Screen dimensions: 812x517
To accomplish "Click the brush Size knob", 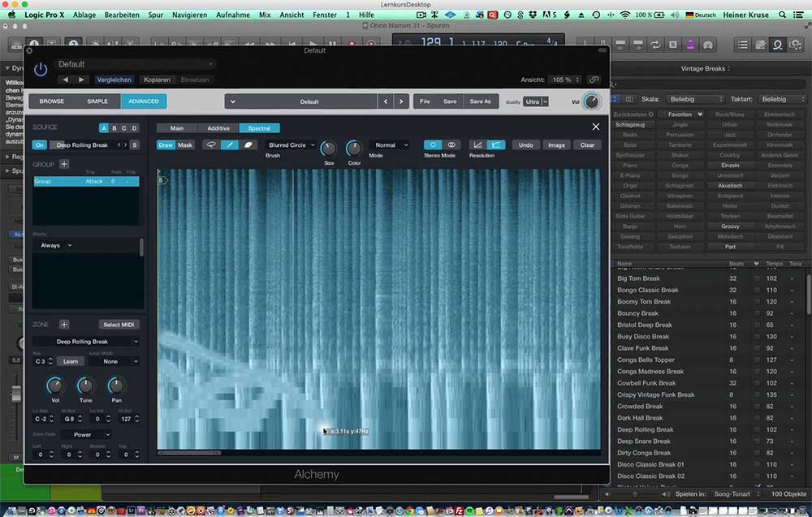I will 328,149.
